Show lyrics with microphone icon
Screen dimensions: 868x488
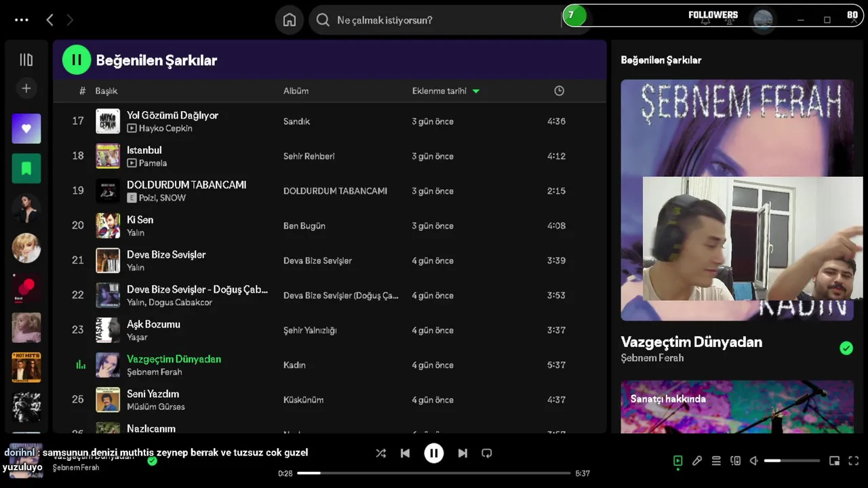tap(697, 461)
